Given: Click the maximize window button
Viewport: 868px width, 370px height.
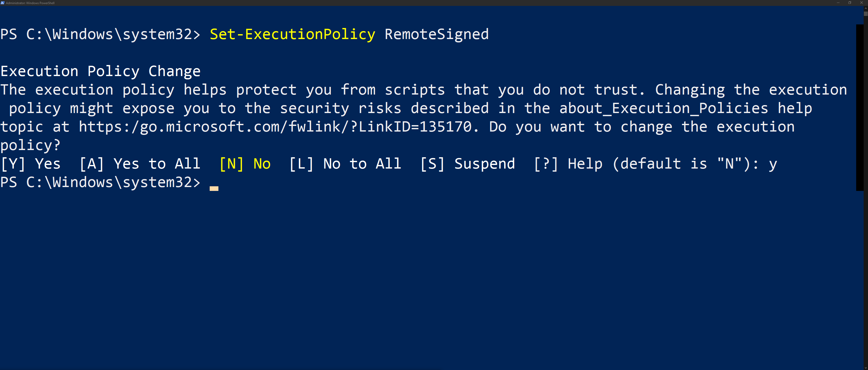Looking at the screenshot, I should click(850, 3).
